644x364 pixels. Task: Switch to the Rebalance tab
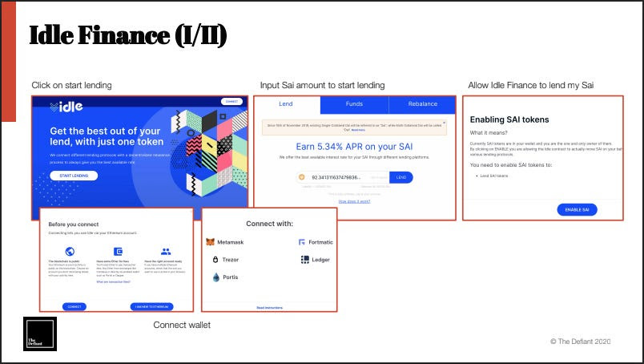point(422,104)
